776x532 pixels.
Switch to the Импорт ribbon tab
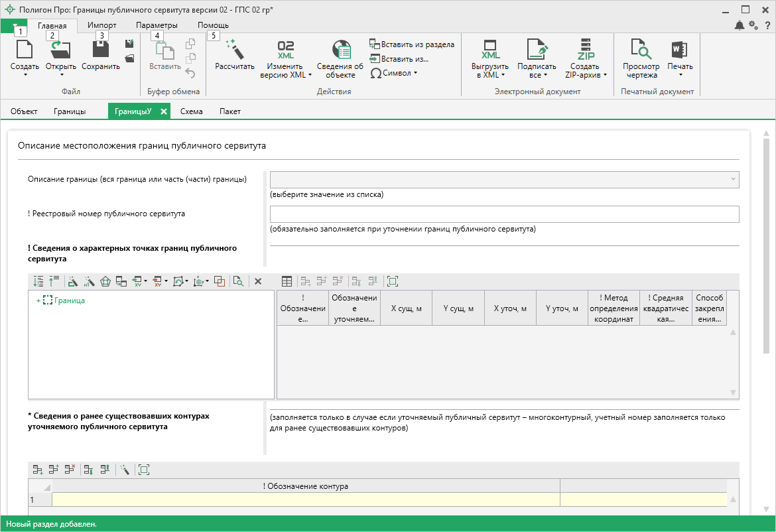(102, 25)
